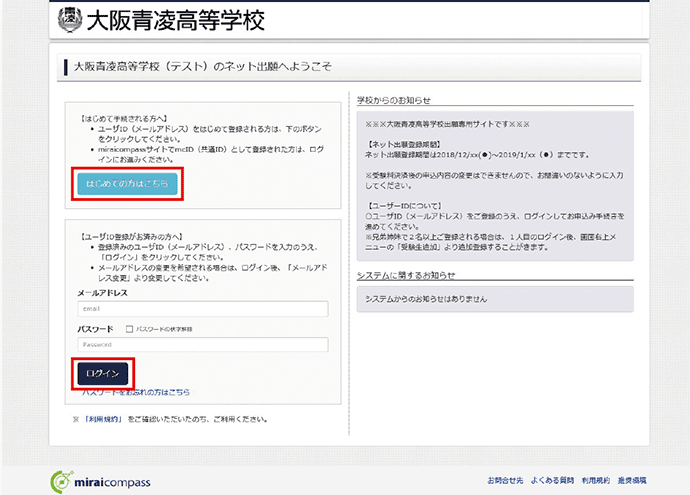The image size is (690, 495).
Task: Click the miraicompass logo in the footer
Action: tap(100, 481)
